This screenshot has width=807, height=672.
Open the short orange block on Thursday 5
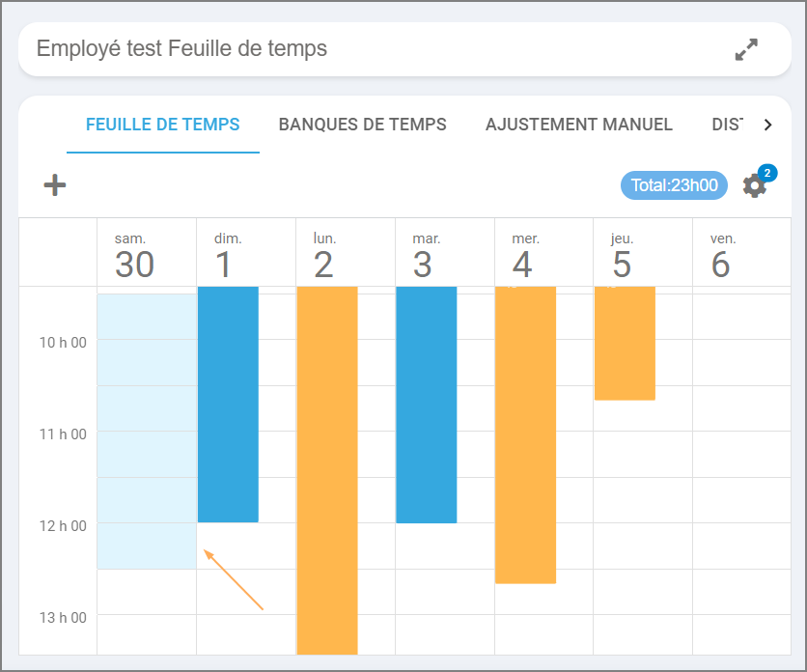tap(625, 343)
